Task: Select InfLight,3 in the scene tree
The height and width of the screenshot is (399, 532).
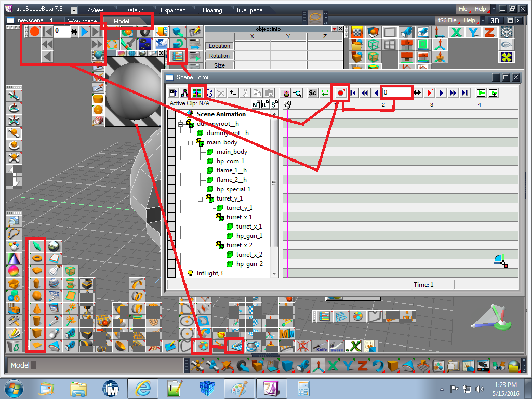Action: coord(210,273)
